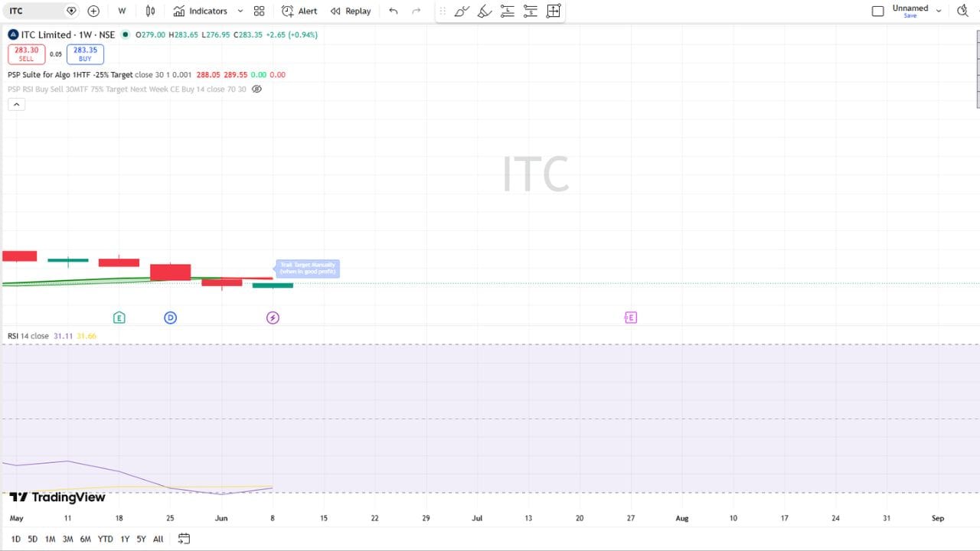Start bar Replay mode
This screenshot has height=551, width=980.
click(351, 11)
